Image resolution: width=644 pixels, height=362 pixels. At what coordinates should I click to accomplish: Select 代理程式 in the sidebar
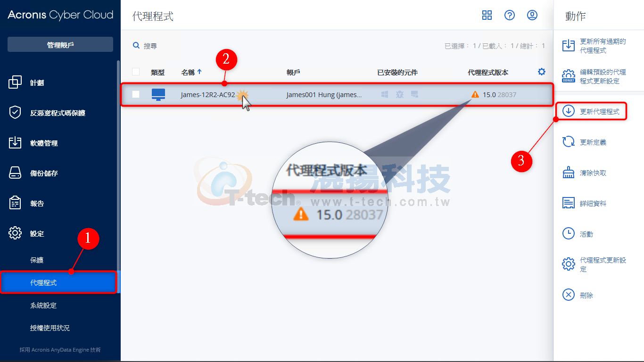point(58,282)
